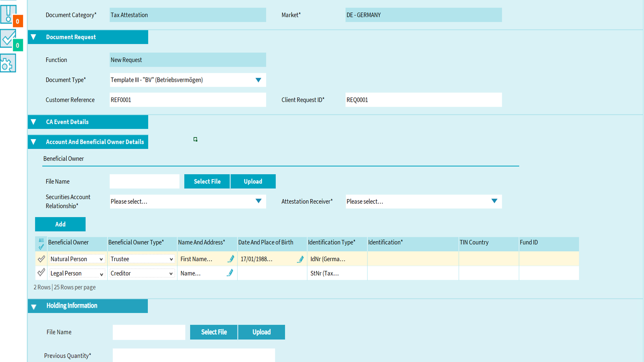644x362 pixels.
Task: Open the approvals checkmark sidebar icon
Action: coord(8,38)
